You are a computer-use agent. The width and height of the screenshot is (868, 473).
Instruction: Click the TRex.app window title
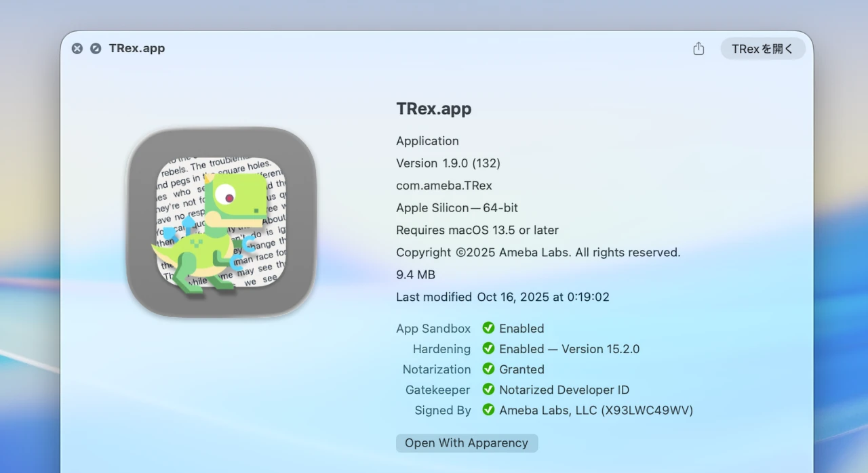[x=136, y=48]
